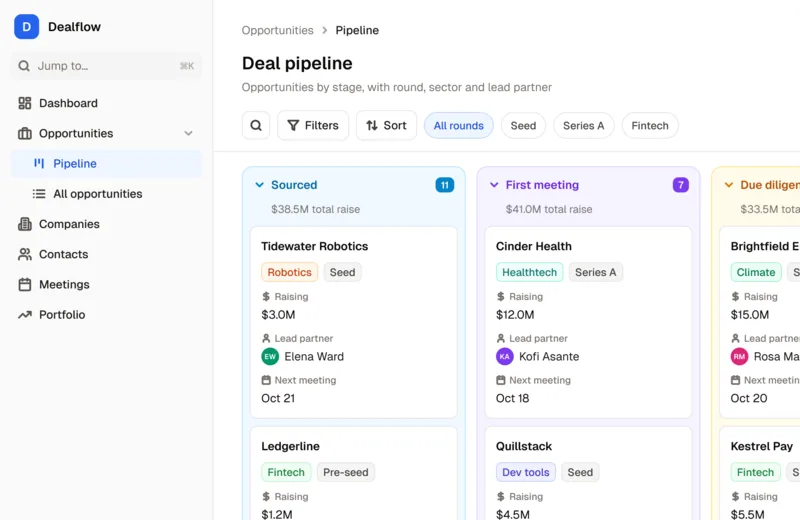Click Seed tag on Tidewater Robotics
800x520 pixels.
pos(342,272)
